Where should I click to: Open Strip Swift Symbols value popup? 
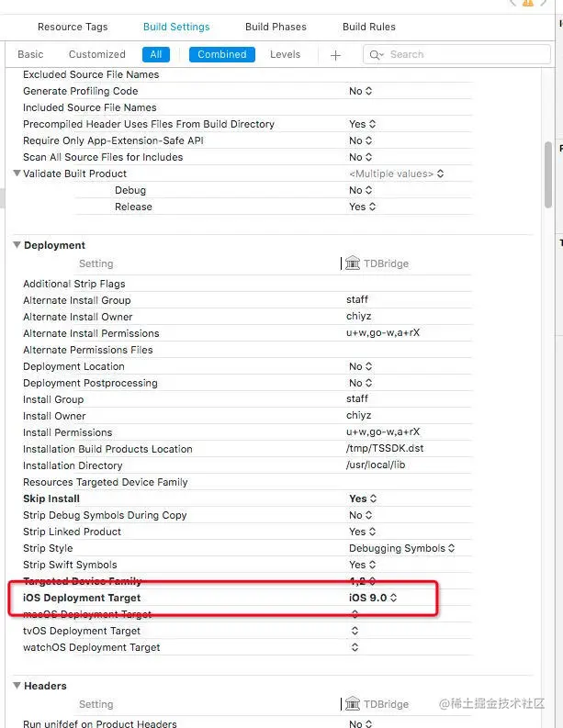tap(363, 565)
